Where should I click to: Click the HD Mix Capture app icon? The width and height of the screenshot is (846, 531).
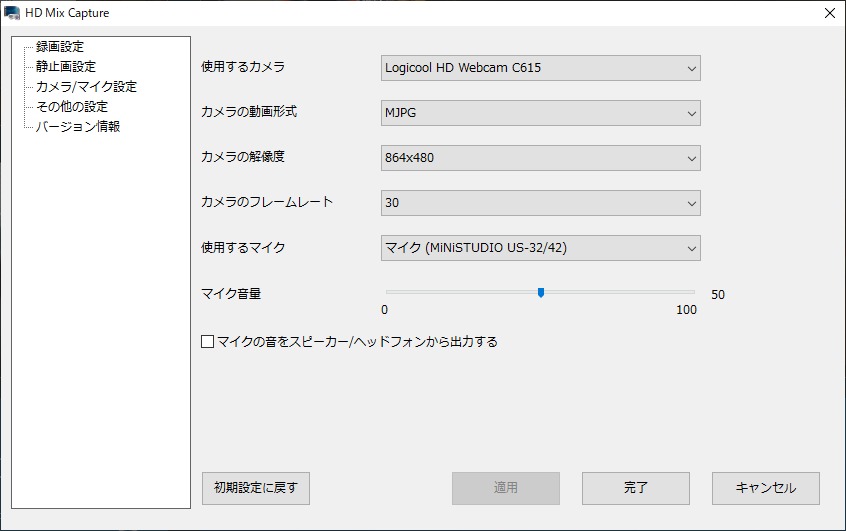(x=12, y=13)
